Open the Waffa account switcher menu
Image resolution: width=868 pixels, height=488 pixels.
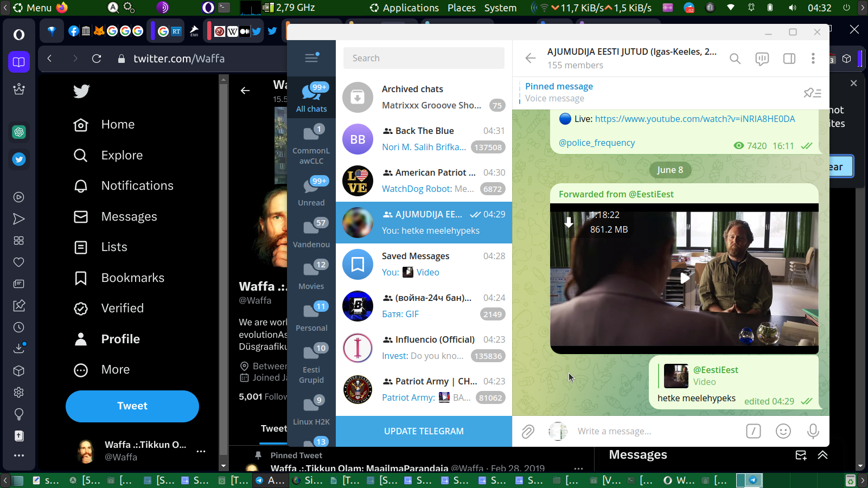(x=140, y=451)
